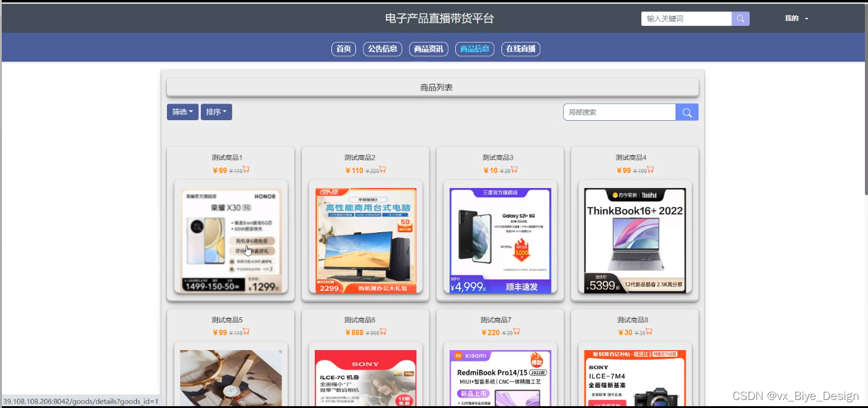Open HONOR 荣耀 X30 product image
The image size is (868, 408).
(231, 240)
